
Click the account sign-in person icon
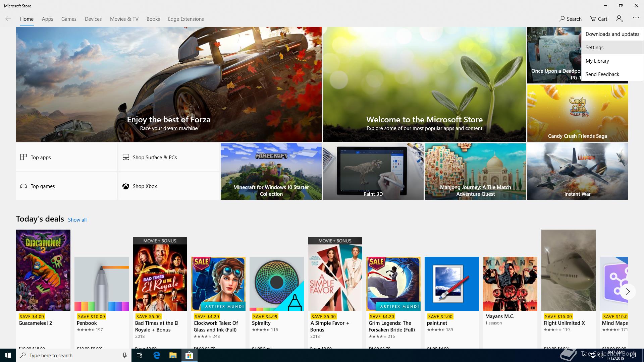620,19
